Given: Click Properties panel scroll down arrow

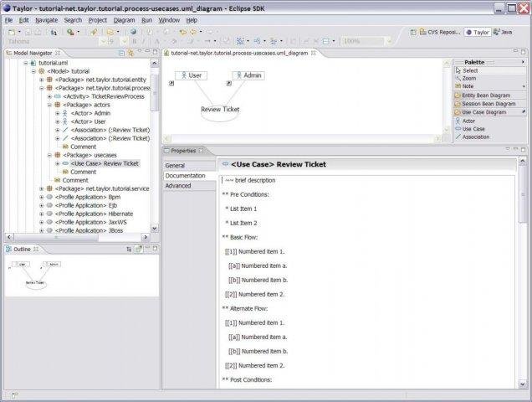Looking at the screenshot, I should [522, 384].
